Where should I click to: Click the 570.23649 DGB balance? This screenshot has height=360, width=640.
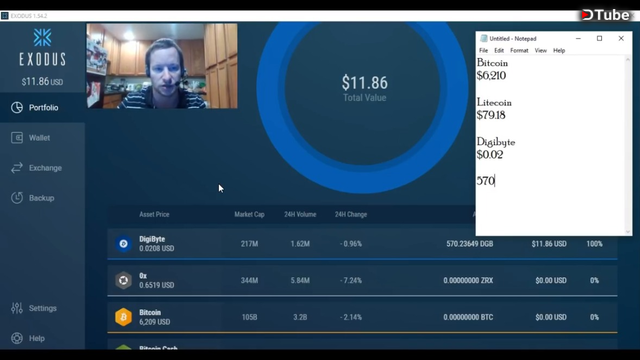(469, 244)
